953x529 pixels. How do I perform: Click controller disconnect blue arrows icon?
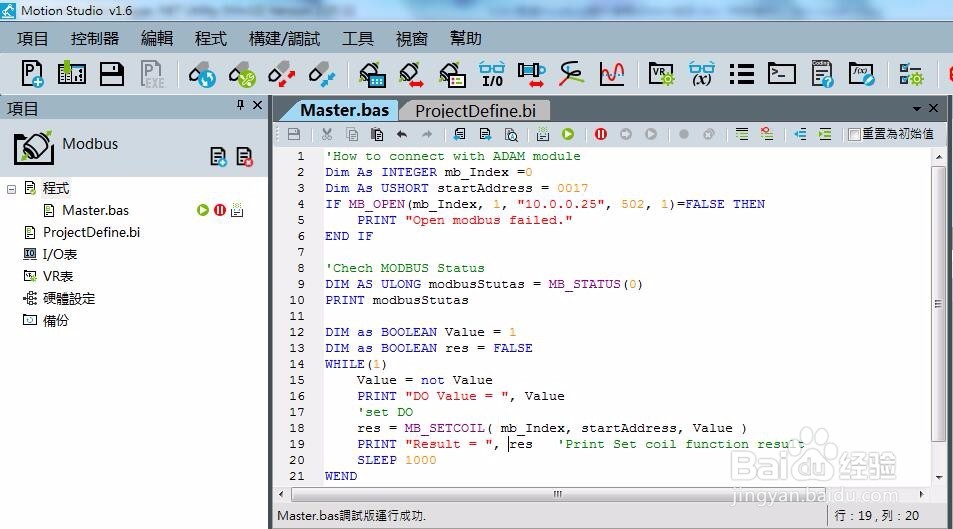(322, 74)
